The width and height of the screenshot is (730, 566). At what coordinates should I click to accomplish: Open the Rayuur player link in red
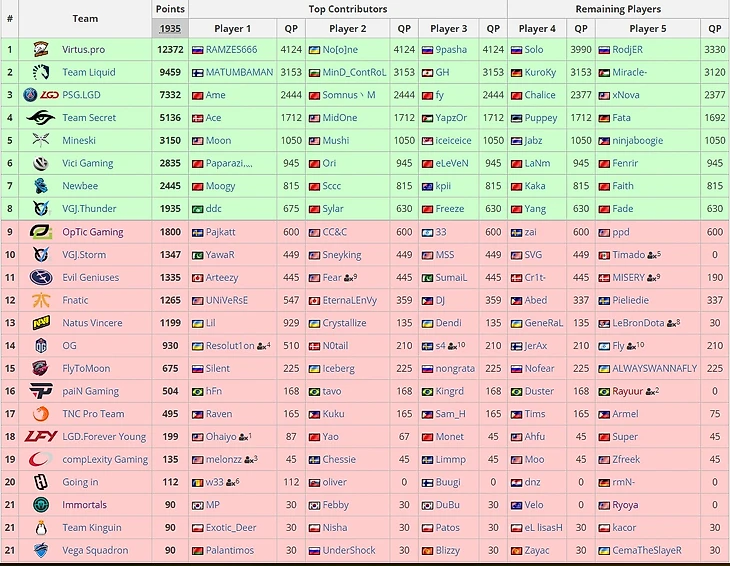627,391
